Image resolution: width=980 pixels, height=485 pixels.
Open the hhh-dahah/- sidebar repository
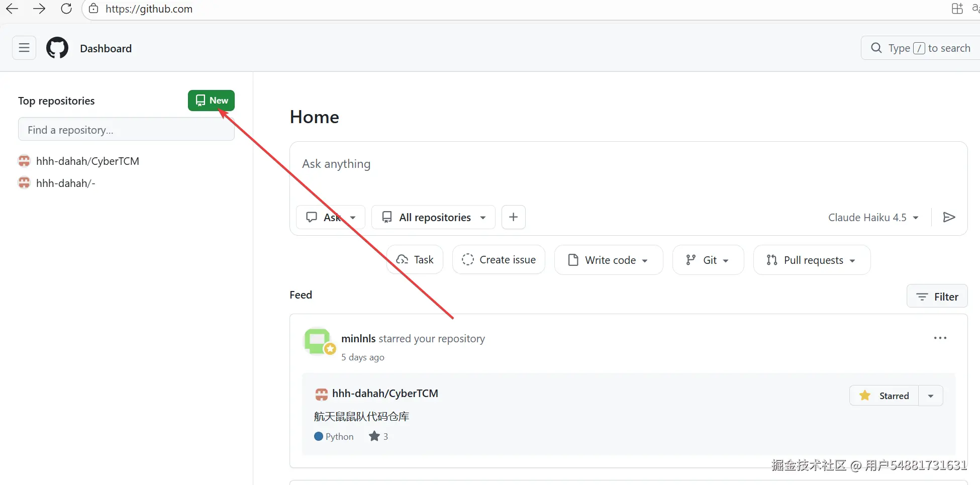(66, 183)
